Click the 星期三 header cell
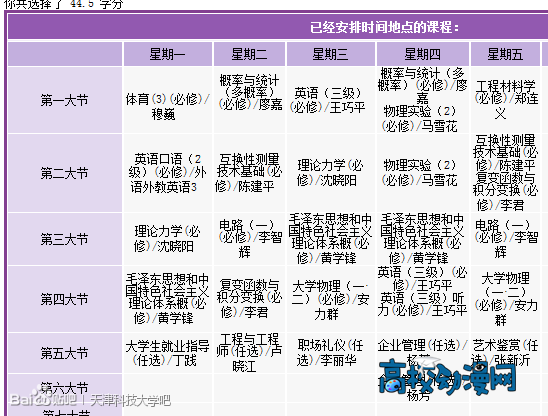The width and height of the screenshot is (548, 416). [x=331, y=54]
